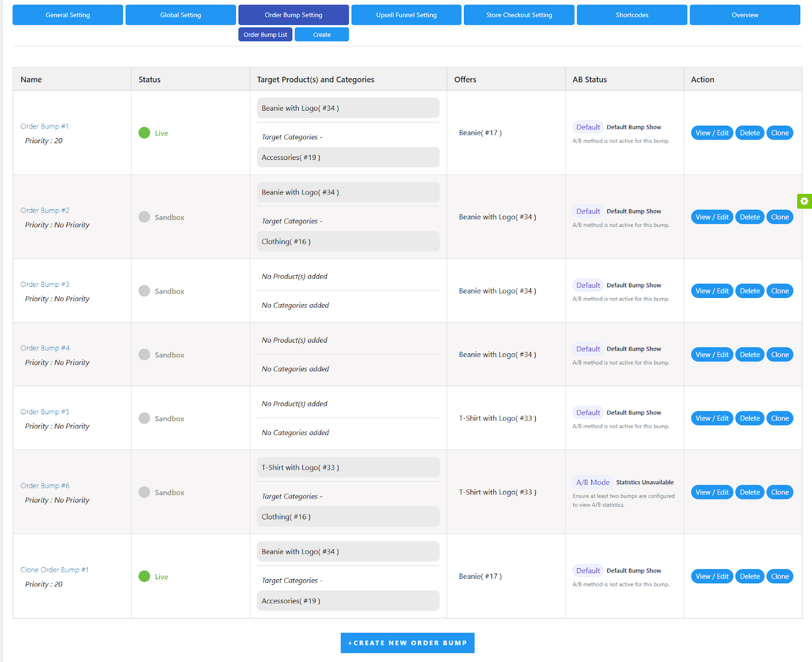Viewport: 812px width, 662px height.
Task: Open the Store Checkout Setting tab
Action: pos(519,15)
